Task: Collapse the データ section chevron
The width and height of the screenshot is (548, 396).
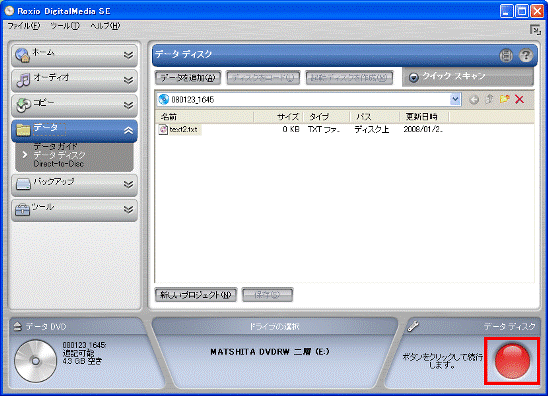Action: pos(128,131)
